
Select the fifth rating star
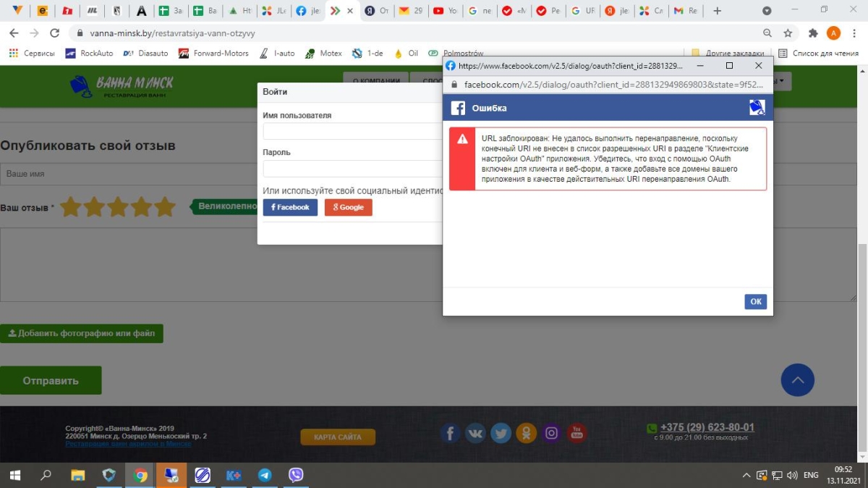165,207
